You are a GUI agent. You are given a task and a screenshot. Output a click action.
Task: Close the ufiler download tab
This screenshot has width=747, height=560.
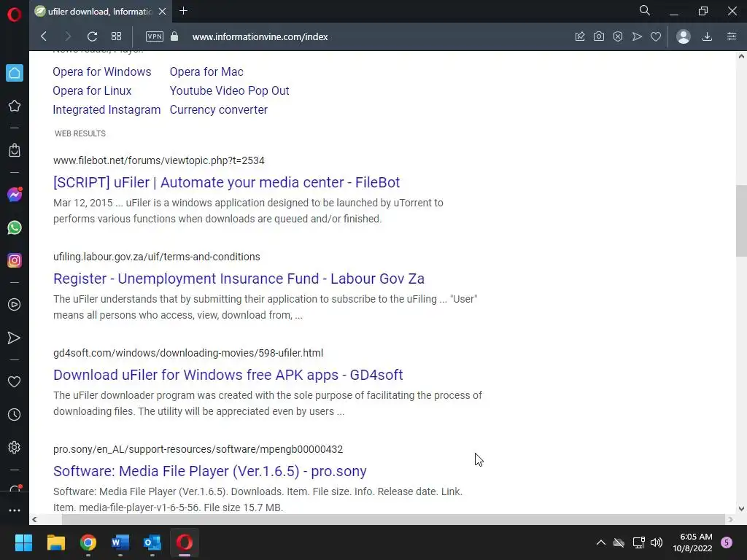[x=163, y=12]
